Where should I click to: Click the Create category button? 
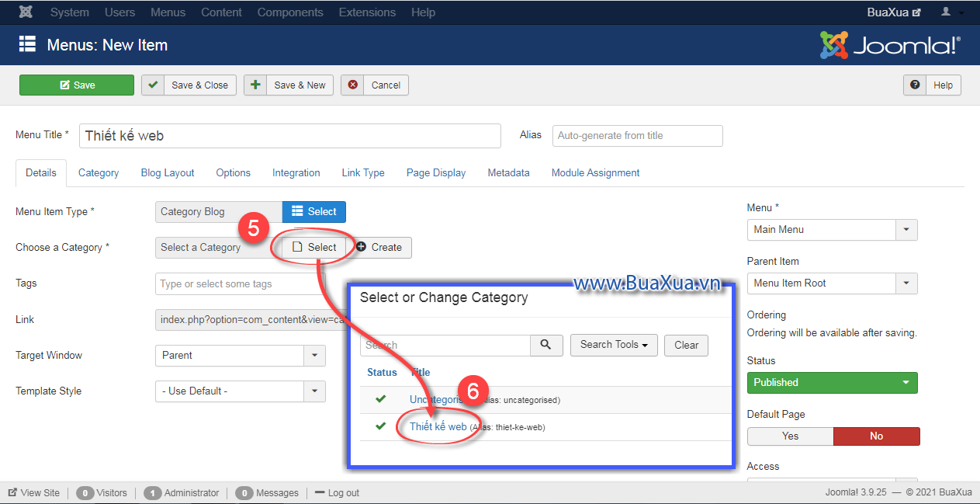379,248
